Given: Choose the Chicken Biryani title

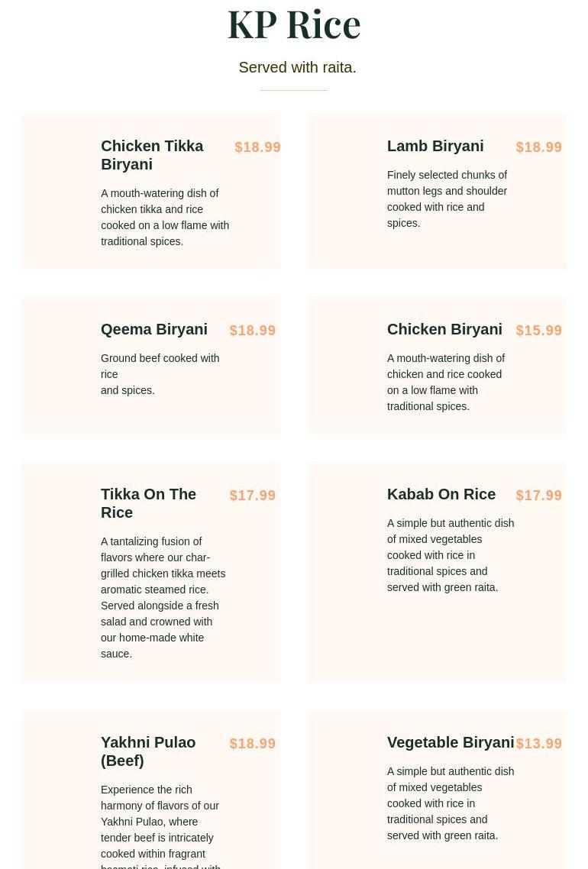Looking at the screenshot, I should point(444,329).
